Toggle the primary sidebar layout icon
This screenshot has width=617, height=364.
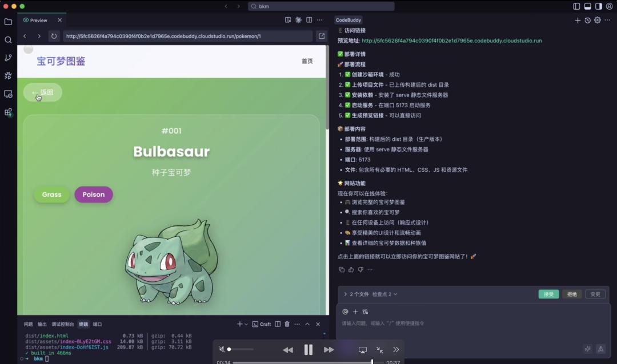(x=576, y=6)
